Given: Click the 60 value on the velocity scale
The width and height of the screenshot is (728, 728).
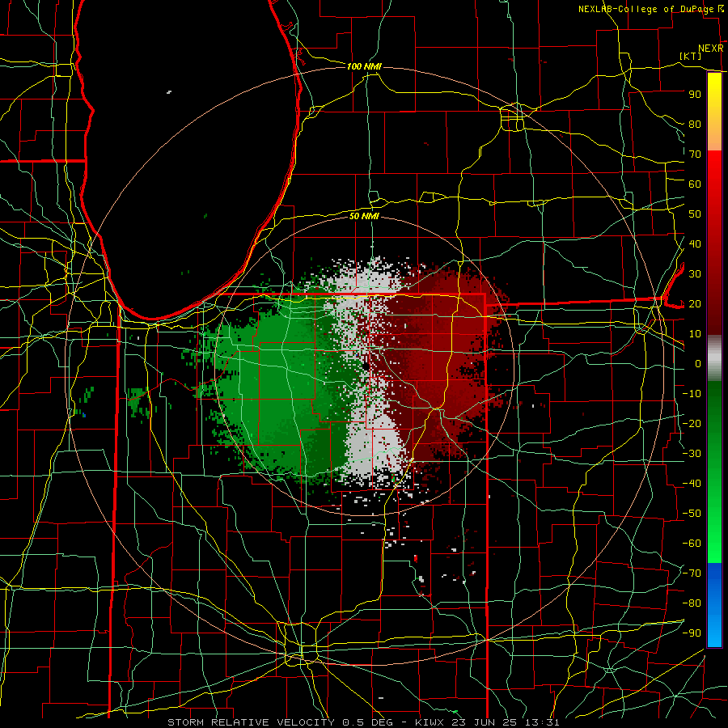Looking at the screenshot, I should (x=695, y=184).
